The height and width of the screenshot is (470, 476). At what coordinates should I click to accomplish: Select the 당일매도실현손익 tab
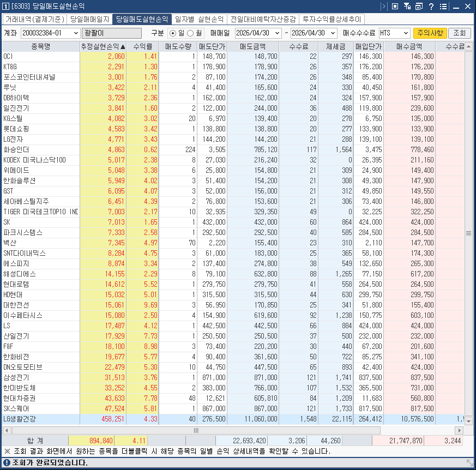coord(142,19)
